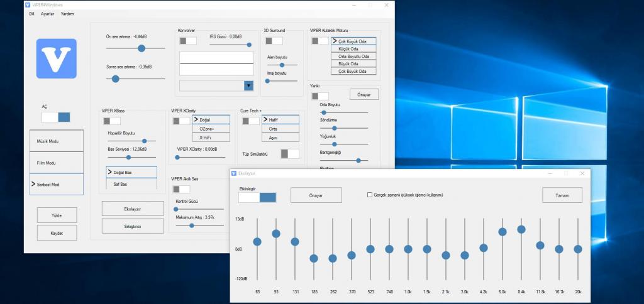Toggle the ViPER XBass switch
The height and width of the screenshot is (304, 644).
tap(112, 121)
